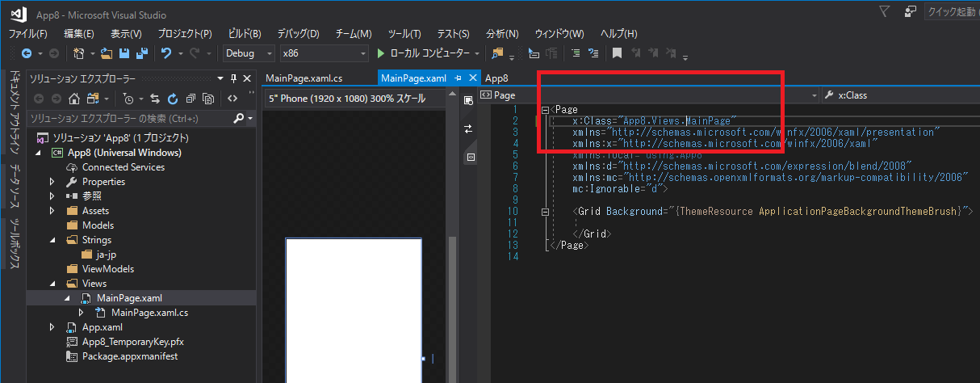Viewport: 980px width, 383px height.
Task: Click the New Project toolbar icon
Action: click(x=78, y=53)
